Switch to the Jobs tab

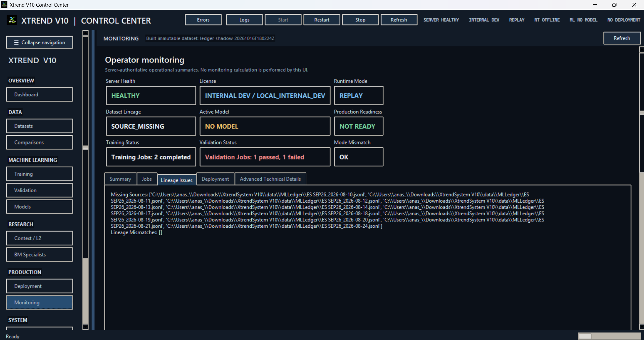(x=147, y=179)
